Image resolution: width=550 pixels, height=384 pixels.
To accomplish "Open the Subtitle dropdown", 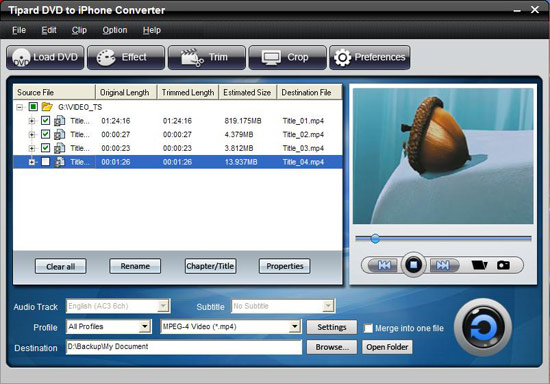I will pos(328,306).
